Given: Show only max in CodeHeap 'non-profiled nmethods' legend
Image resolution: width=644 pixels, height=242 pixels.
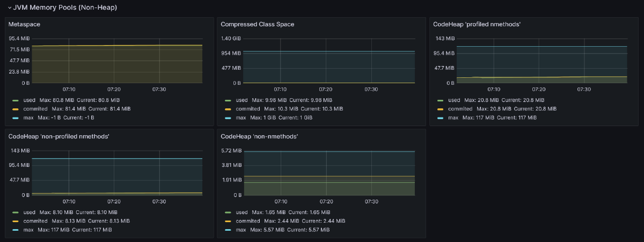Looking at the screenshot, I should [x=29, y=230].
